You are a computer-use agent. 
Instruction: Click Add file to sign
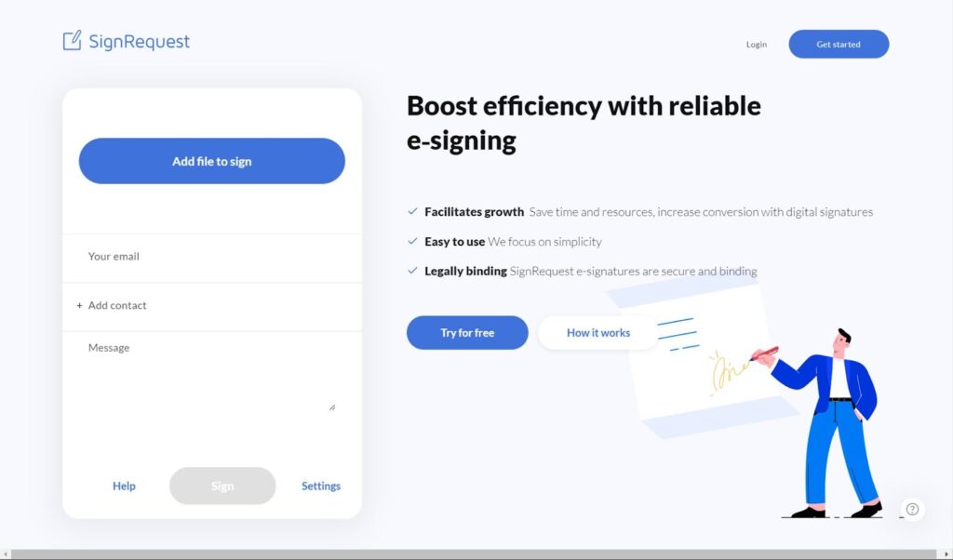click(x=211, y=161)
